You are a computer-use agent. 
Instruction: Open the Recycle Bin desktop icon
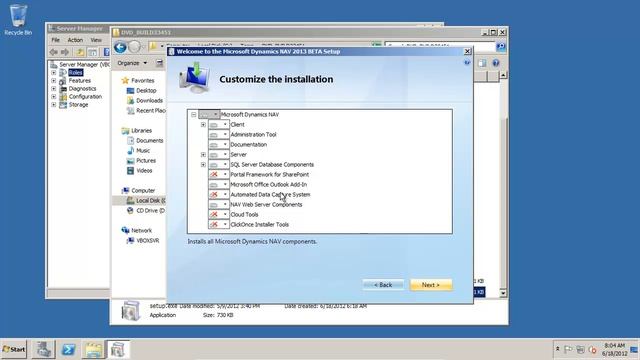(18, 20)
